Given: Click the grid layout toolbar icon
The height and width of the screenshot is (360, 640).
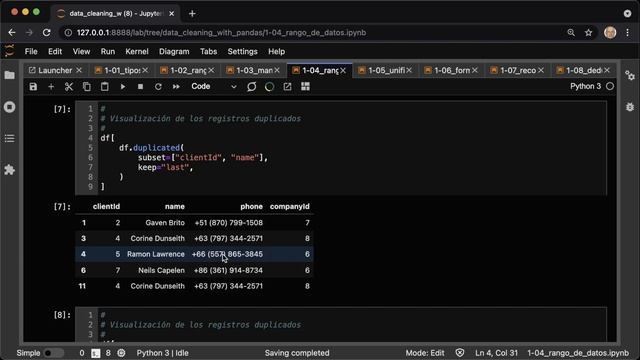Looking at the screenshot, I should 305,87.
